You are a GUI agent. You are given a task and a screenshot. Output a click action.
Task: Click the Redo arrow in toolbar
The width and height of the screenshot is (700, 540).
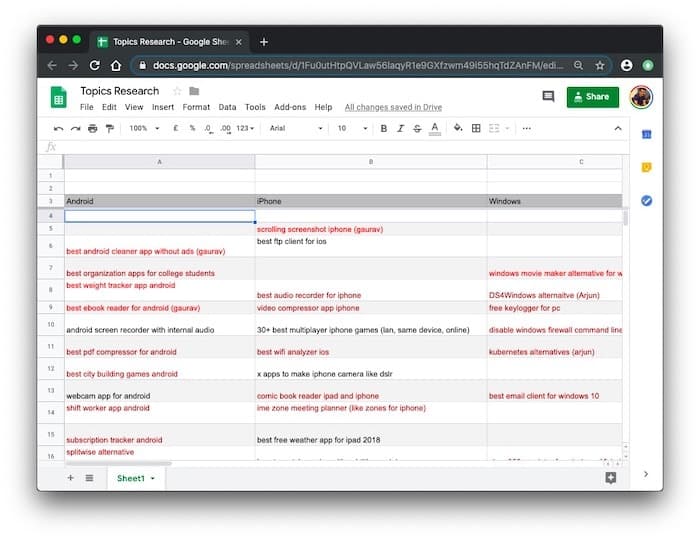[75, 129]
